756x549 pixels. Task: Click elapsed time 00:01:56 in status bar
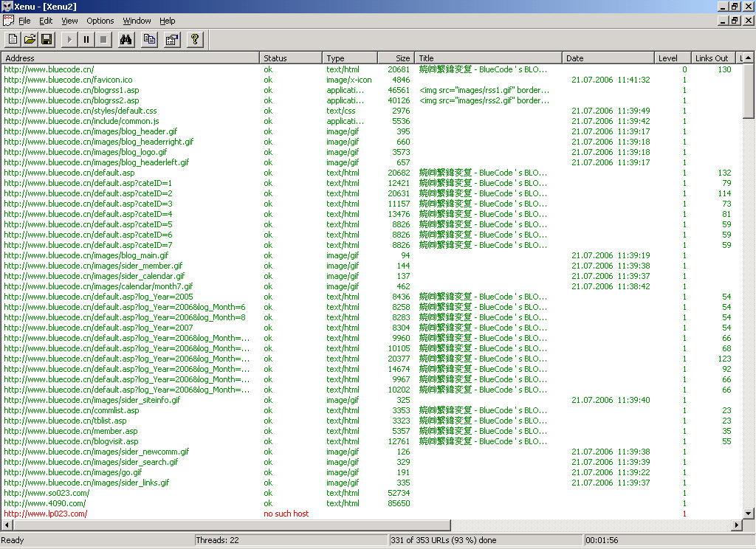602,540
